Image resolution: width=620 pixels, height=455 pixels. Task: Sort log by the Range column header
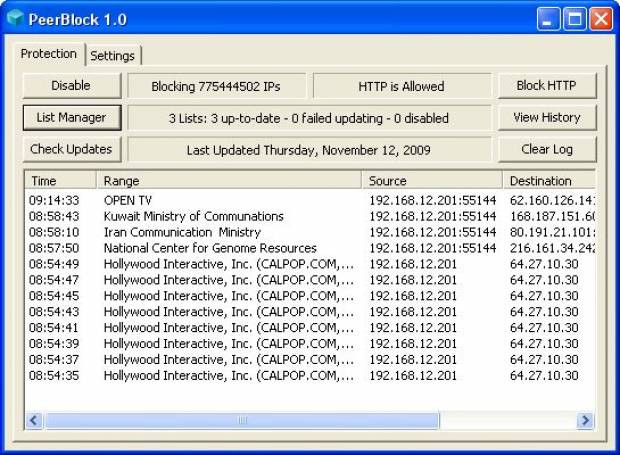(229, 181)
